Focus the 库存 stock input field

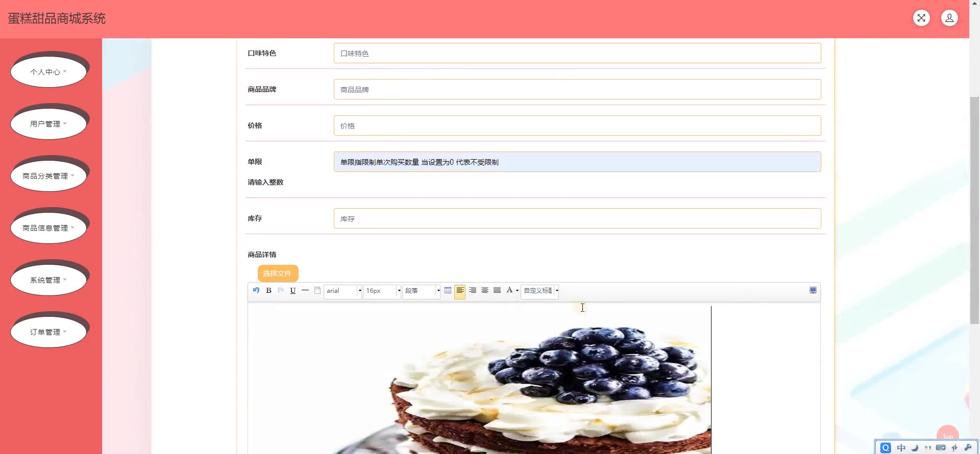pos(577,218)
